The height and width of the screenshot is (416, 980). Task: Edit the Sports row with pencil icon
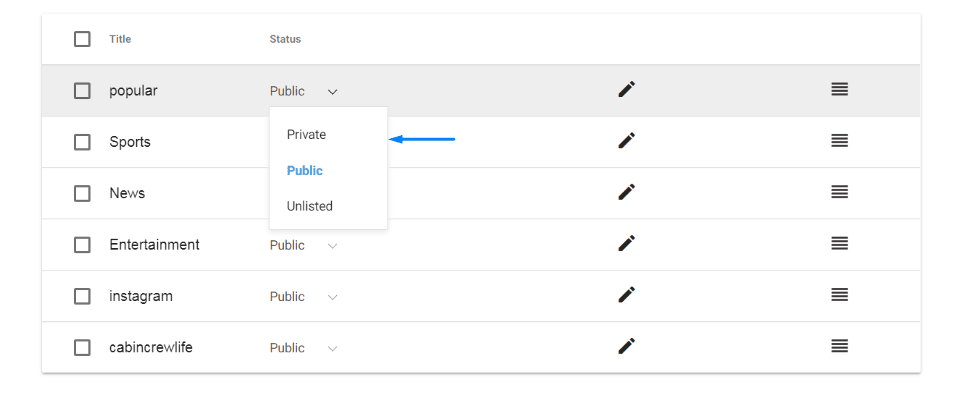626,141
